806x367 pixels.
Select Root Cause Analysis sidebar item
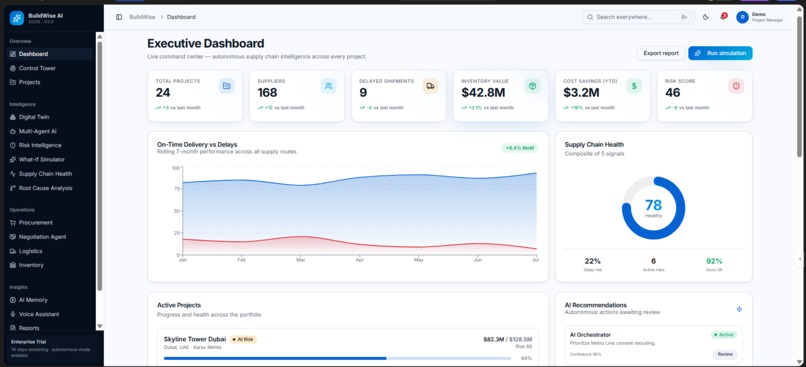[49, 188]
